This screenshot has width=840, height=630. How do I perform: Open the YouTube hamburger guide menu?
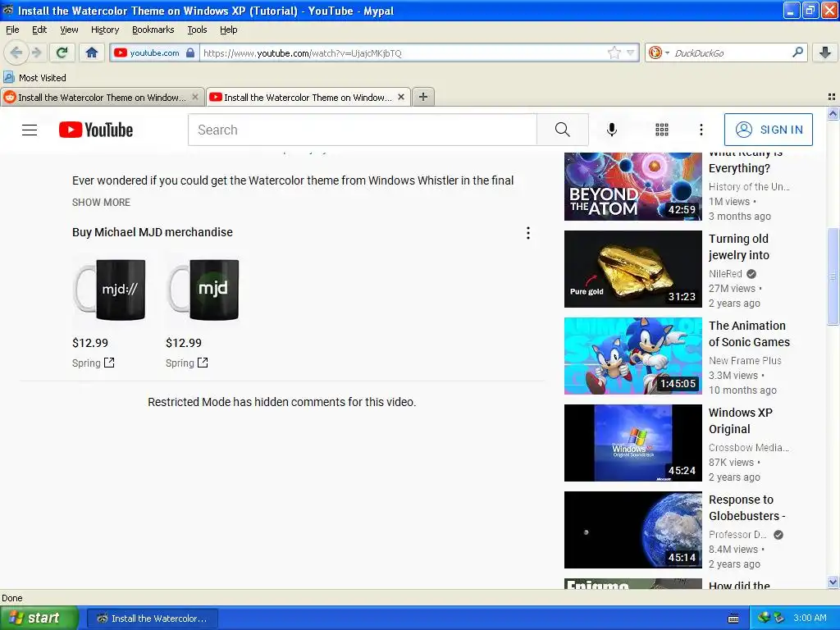[30, 130]
